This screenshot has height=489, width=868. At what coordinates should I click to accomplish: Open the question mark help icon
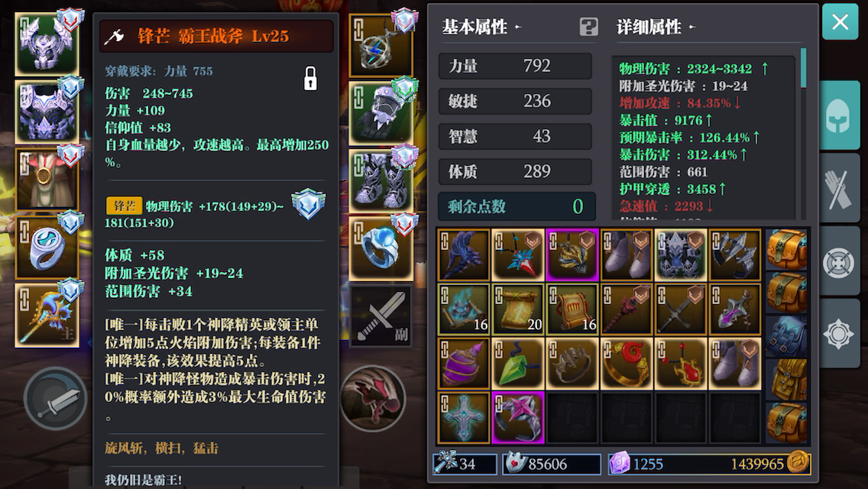588,27
